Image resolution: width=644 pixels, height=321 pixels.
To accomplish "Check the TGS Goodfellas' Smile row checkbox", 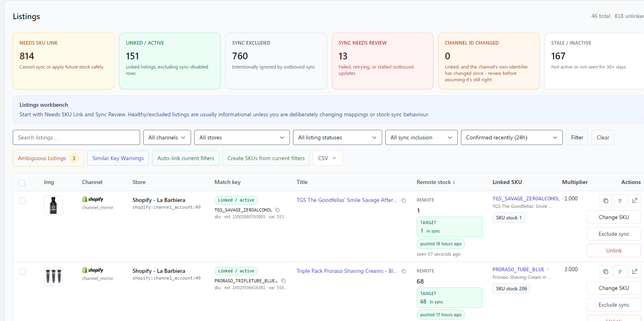I will 23,201.
